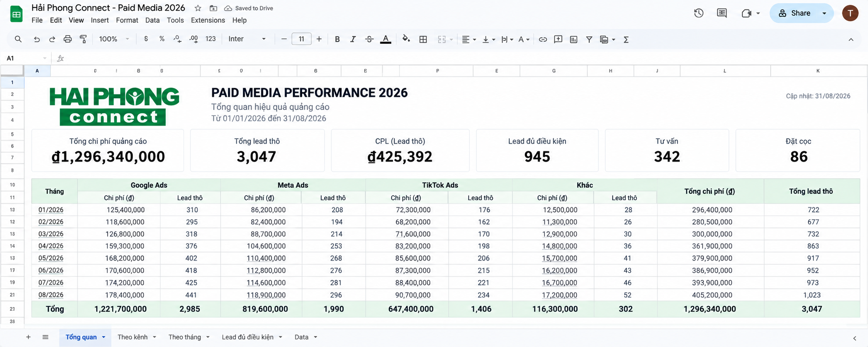This screenshot has width=868, height=347.
Task: Open text rotation dropdown
Action: [x=524, y=39]
